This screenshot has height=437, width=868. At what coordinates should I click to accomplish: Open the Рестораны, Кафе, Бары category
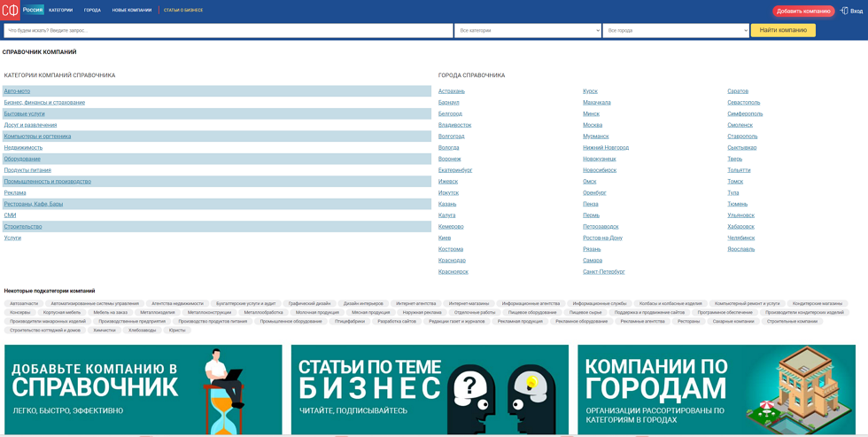[34, 204]
